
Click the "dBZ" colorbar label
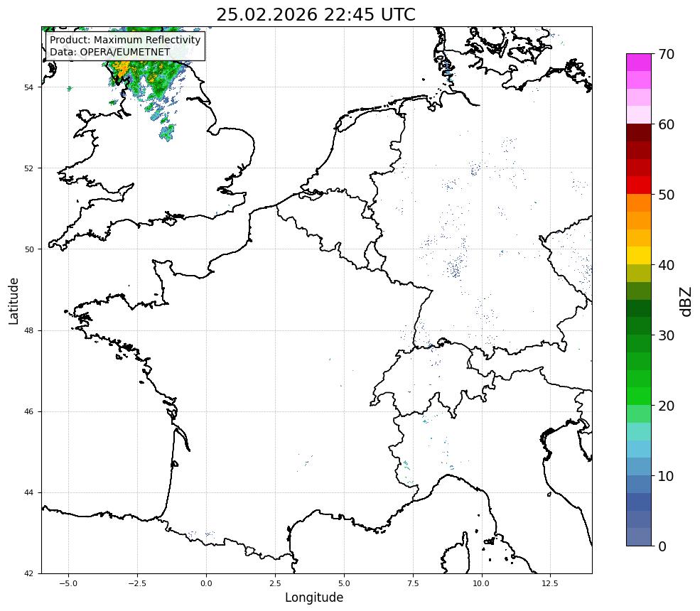pos(686,302)
